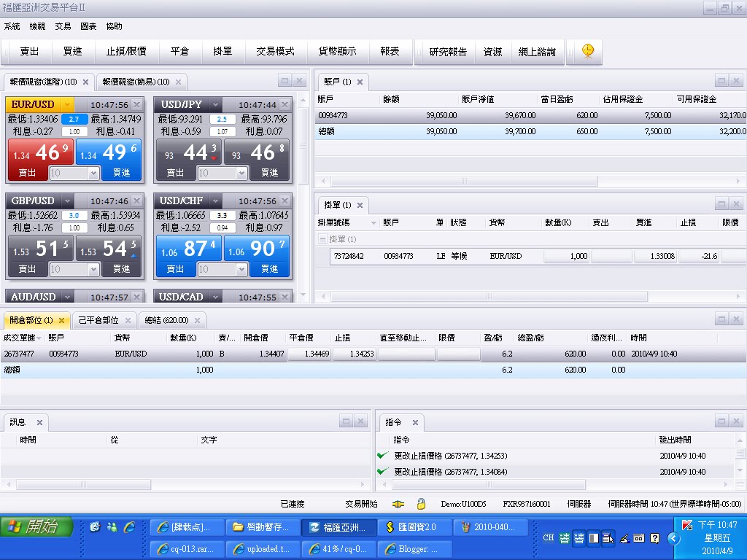Open the 系統 menu
Image resolution: width=747 pixels, height=560 pixels.
click(12, 26)
